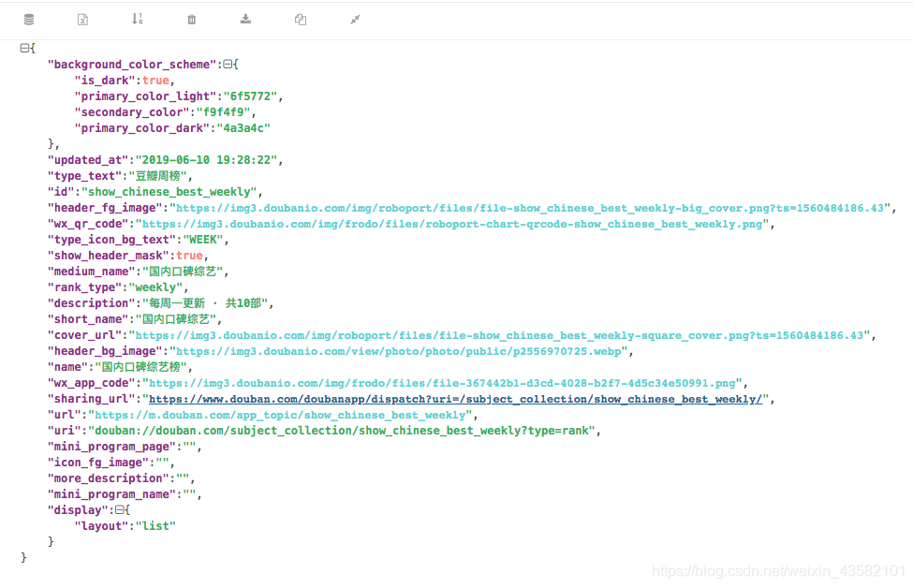Click the trash delete icon
Image resolution: width=913 pixels, height=588 pixels.
pos(192,20)
